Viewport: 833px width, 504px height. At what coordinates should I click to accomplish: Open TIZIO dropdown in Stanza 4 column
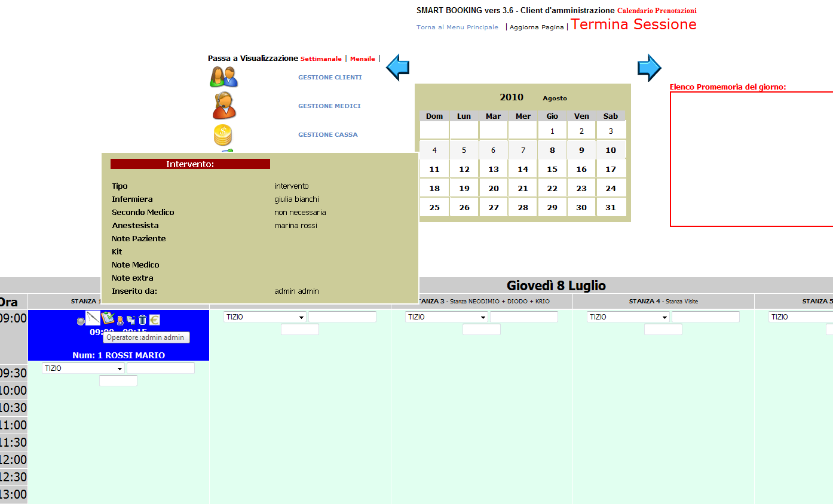tap(629, 317)
